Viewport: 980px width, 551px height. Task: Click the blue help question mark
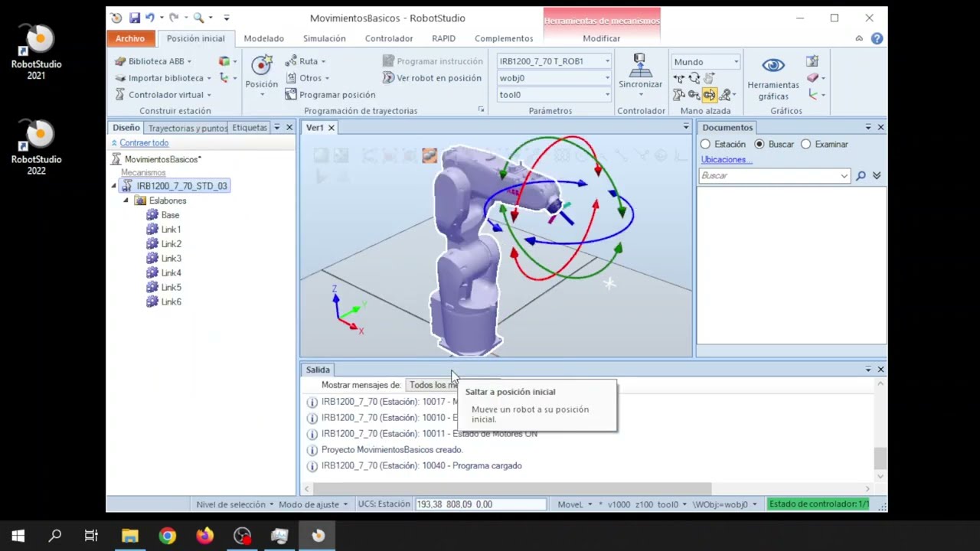(877, 38)
